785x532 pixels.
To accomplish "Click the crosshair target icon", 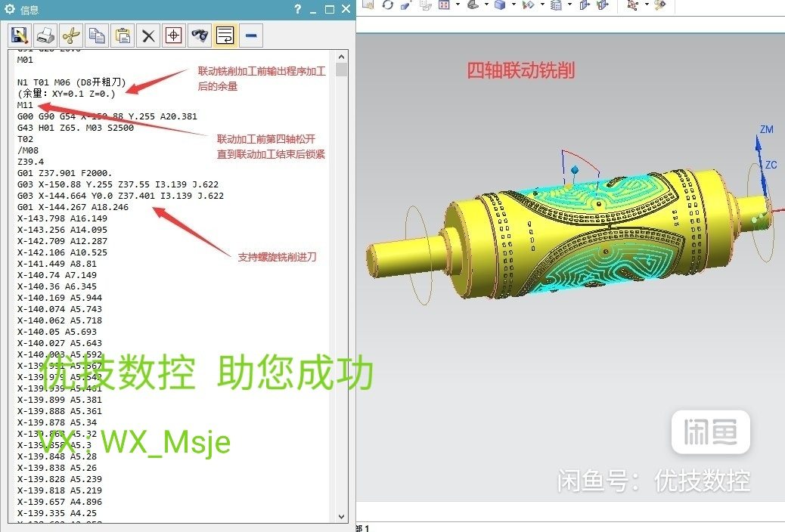I will pyautogui.click(x=174, y=36).
